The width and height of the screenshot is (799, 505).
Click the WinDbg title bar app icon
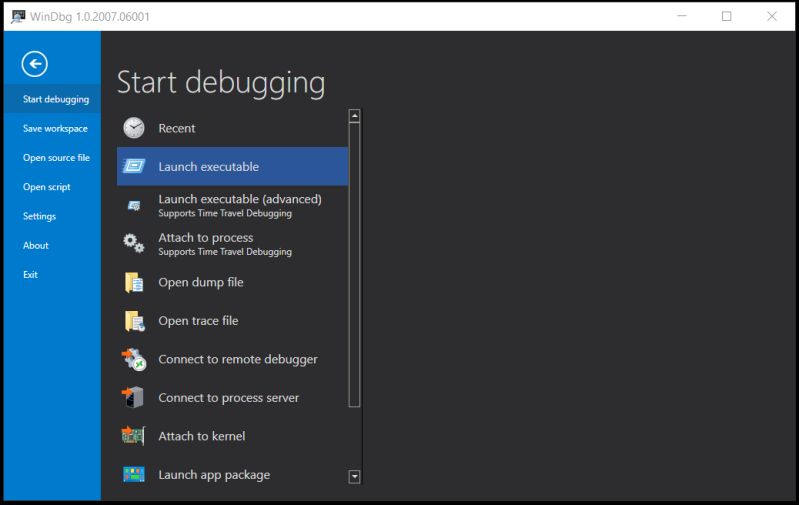coord(18,17)
